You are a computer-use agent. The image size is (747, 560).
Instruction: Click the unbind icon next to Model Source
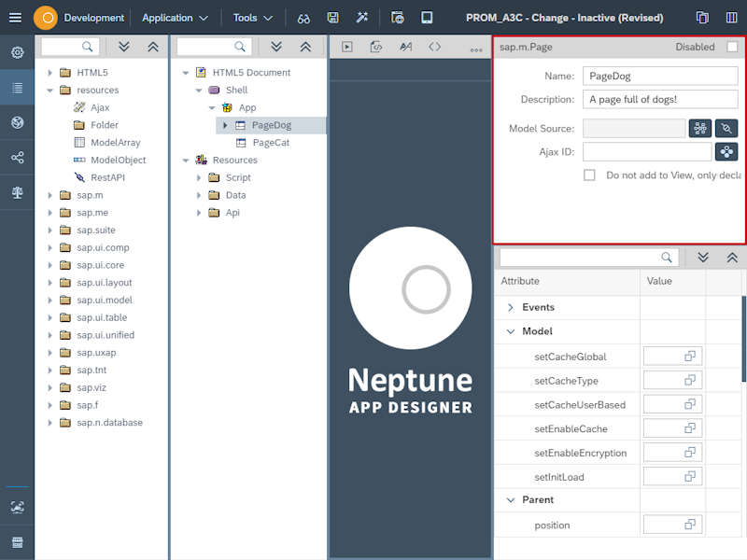coord(725,128)
